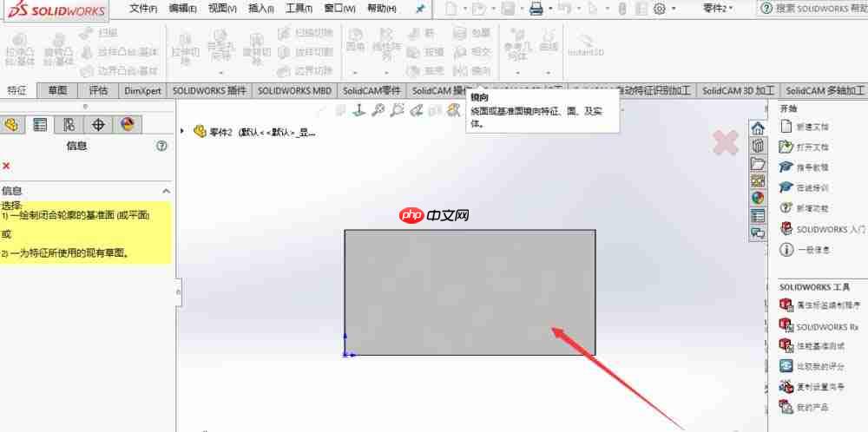Switch to the SolidCAM 多轴加工 tab

825,91
